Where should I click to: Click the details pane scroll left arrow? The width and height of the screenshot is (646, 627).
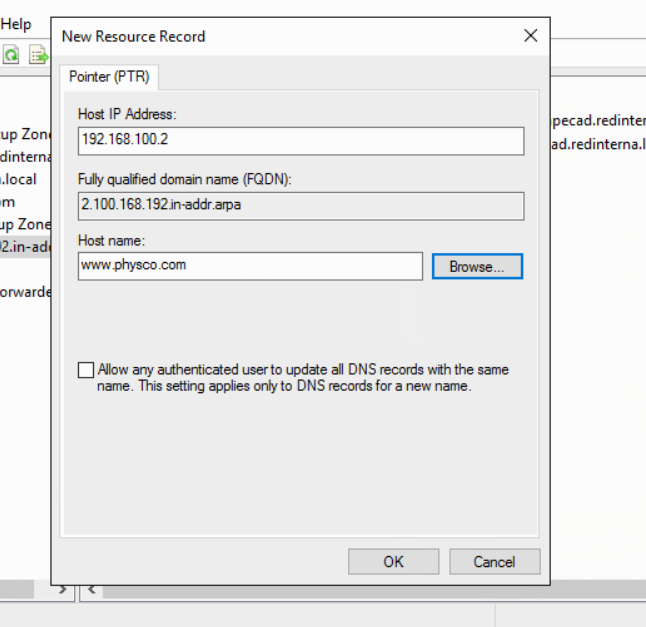coord(91,589)
